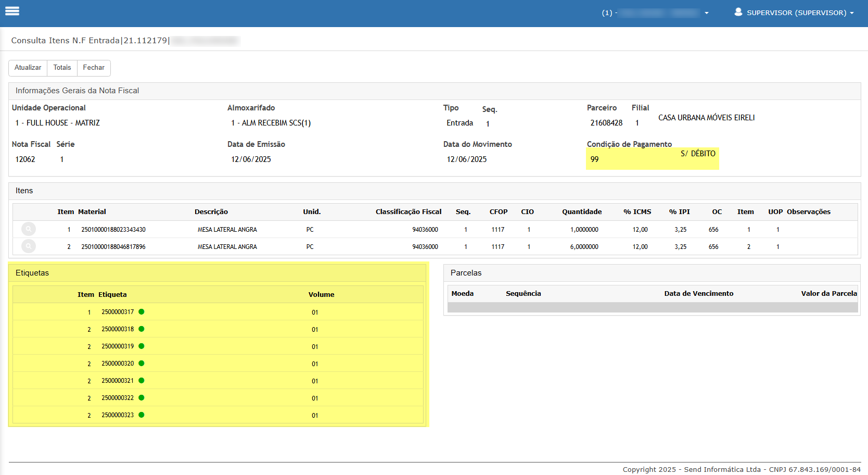Screen dimensions: 868x475
Task: Open magnifier icon for item 25010000188023343430
Action: [x=29, y=229]
